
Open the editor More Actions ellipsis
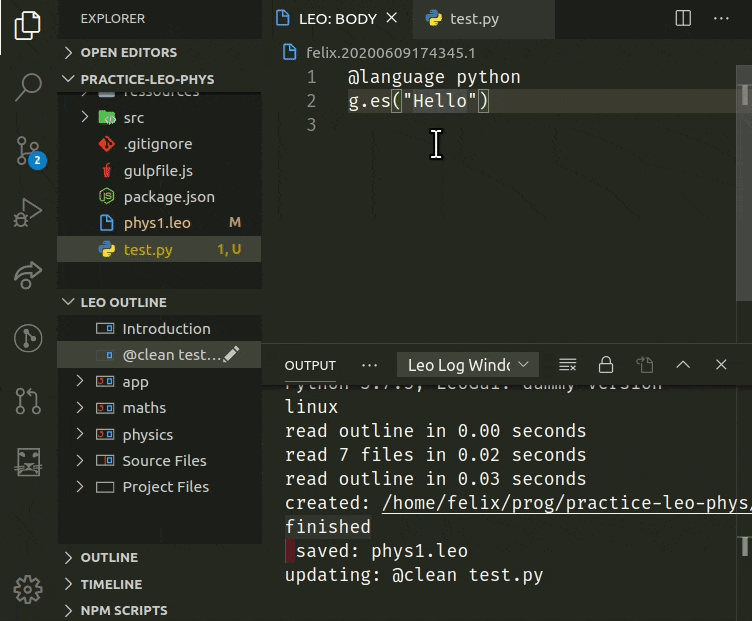721,19
